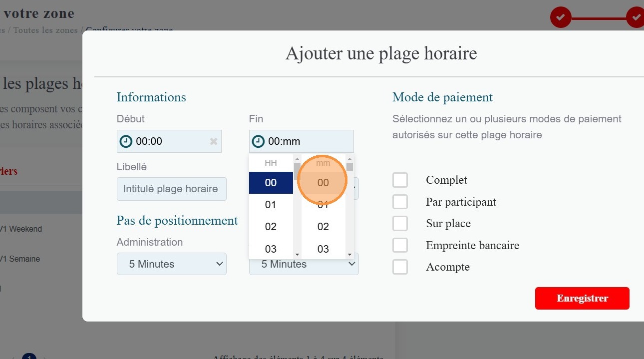Select hour 01 in the HH list
Image resolution: width=644 pixels, height=359 pixels.
pos(271,205)
